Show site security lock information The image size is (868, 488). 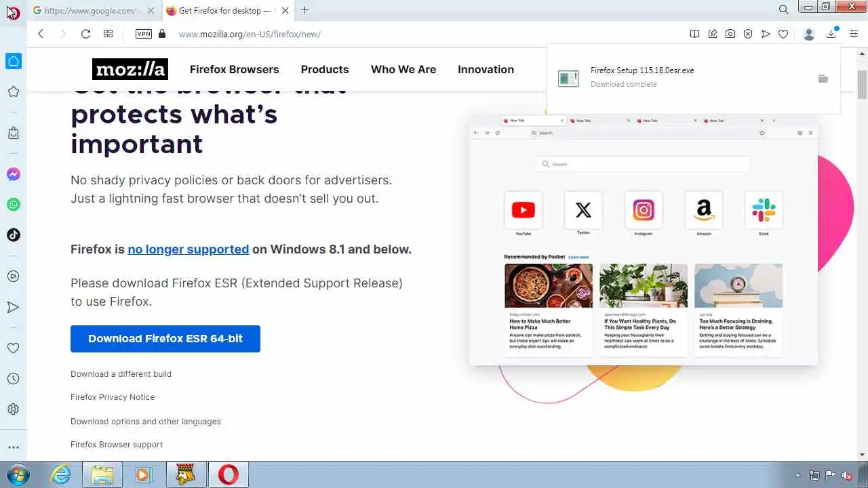pos(161,34)
